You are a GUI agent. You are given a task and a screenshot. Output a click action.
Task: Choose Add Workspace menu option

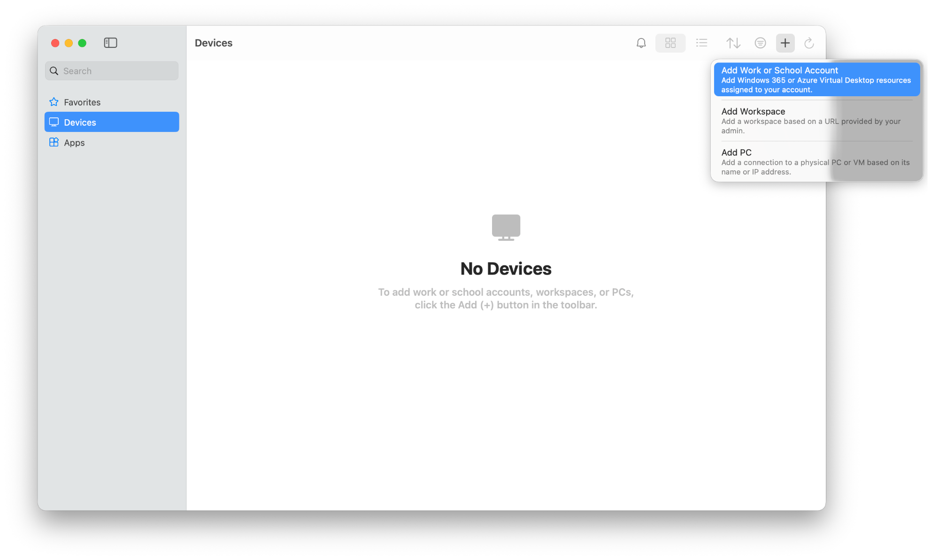click(x=816, y=121)
